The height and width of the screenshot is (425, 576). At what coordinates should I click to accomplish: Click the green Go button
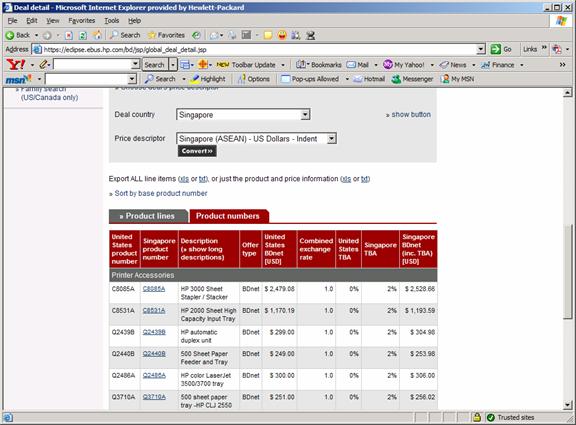tap(501, 49)
